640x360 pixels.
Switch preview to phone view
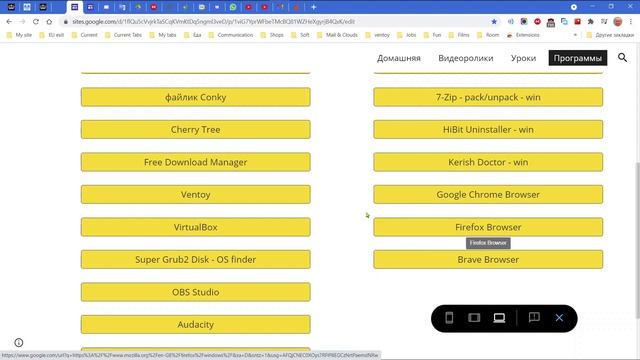[x=449, y=318]
